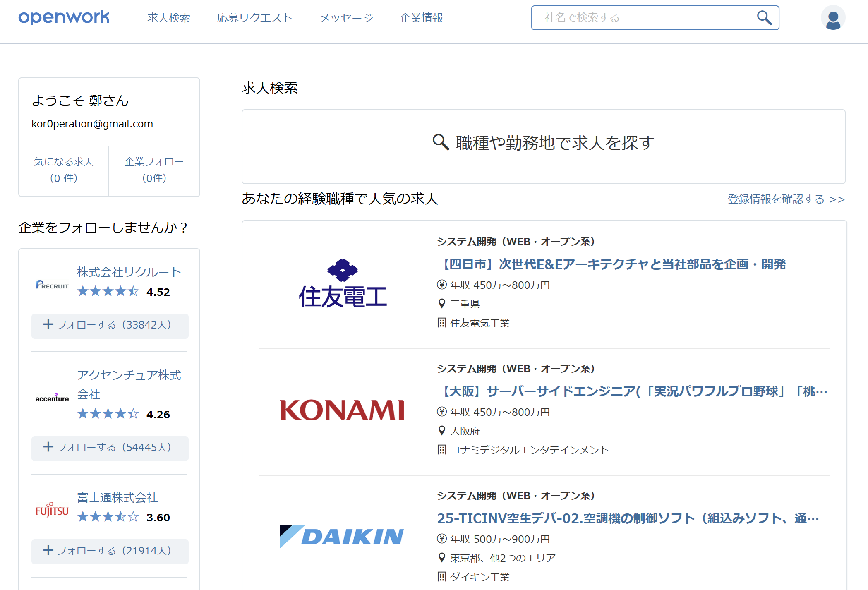Open the user profile avatar icon
868x590 pixels.
click(832, 18)
